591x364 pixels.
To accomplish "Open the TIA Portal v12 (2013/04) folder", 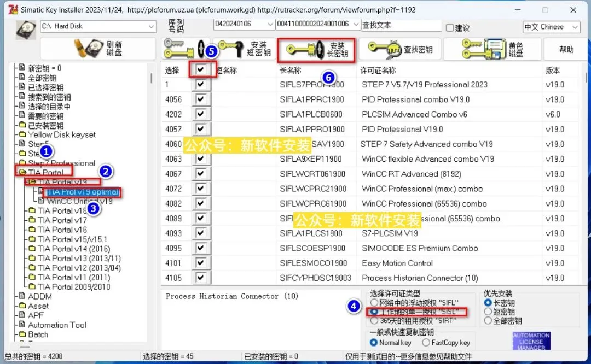I will tap(79, 268).
